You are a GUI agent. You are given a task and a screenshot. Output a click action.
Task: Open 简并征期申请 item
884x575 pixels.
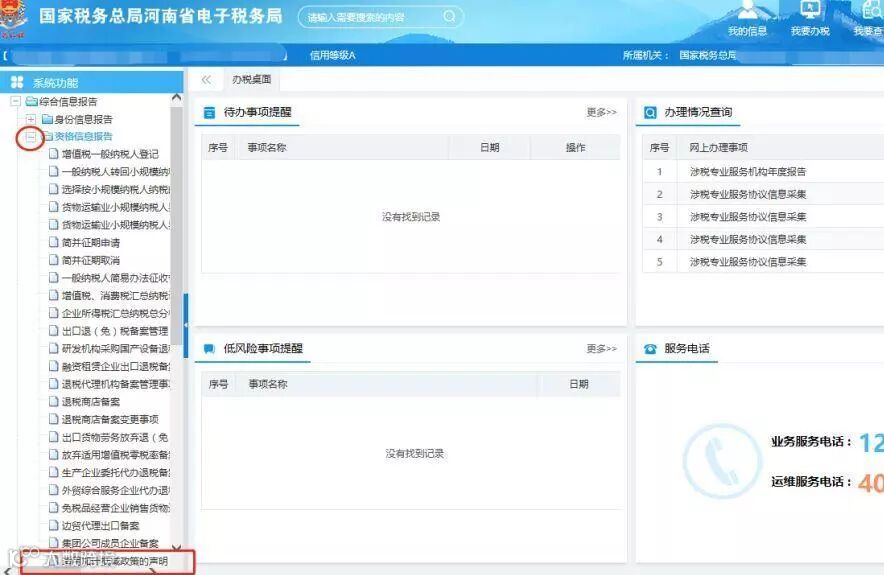(x=91, y=242)
